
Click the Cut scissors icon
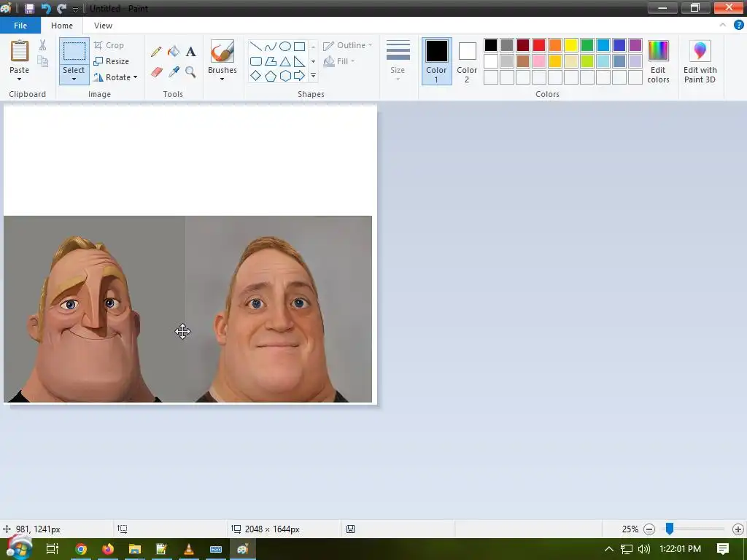[x=43, y=45]
